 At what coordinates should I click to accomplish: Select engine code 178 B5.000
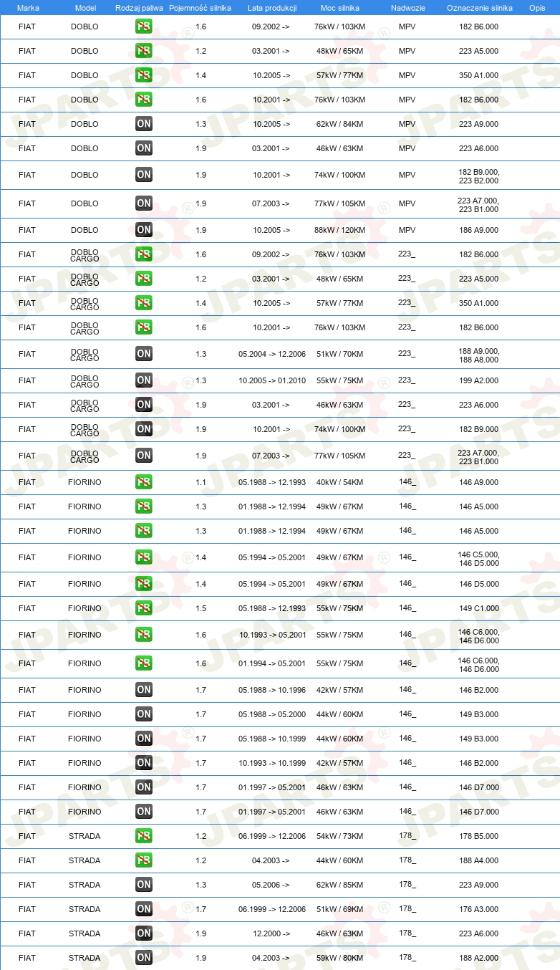tap(479, 836)
